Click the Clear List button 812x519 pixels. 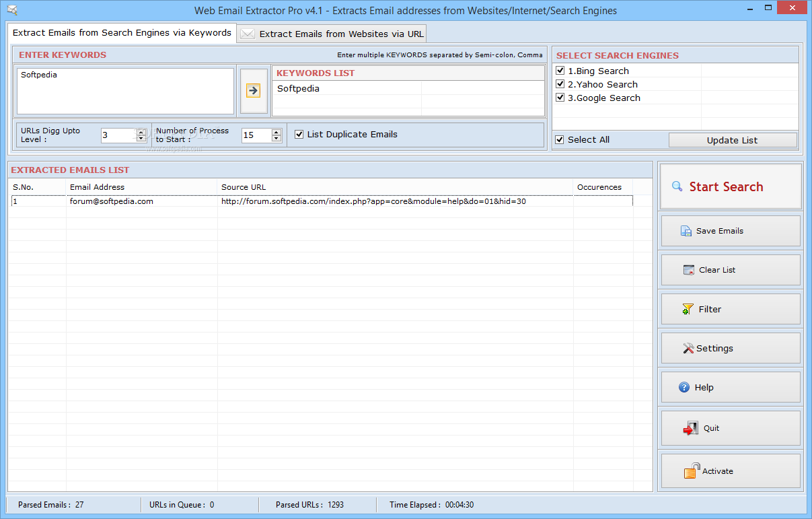731,270
